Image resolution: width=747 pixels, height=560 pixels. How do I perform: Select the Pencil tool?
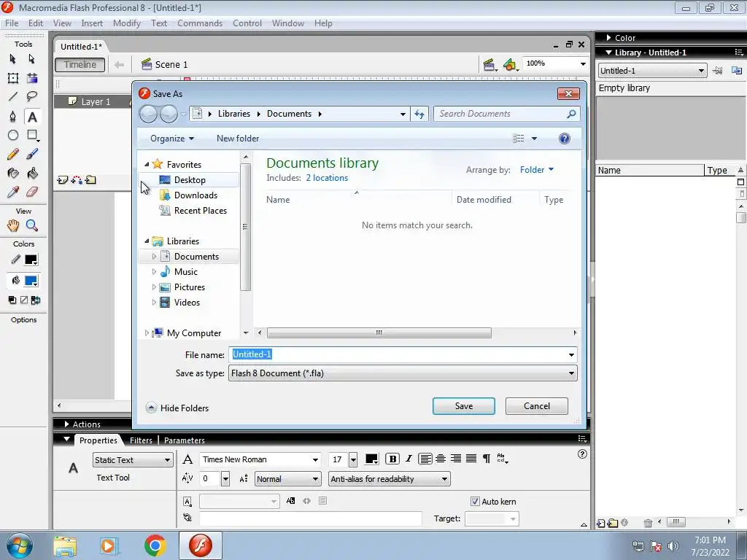pos(13,155)
